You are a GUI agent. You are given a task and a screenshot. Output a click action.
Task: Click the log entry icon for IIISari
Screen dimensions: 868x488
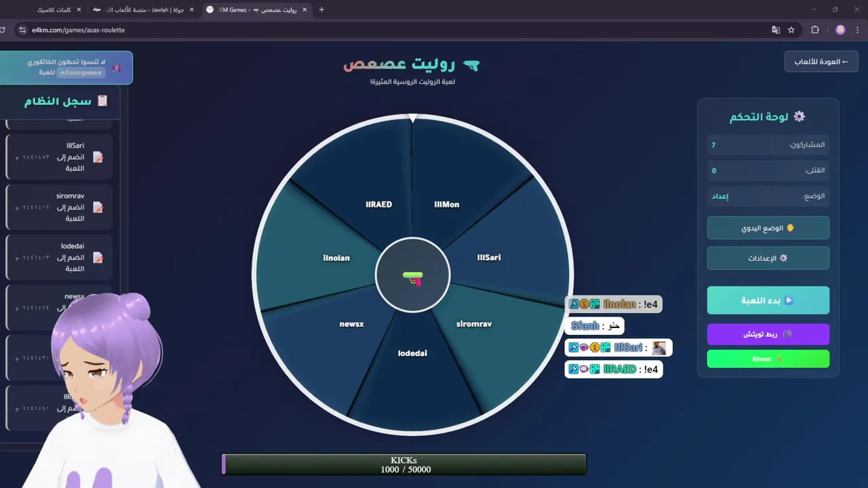(x=98, y=157)
